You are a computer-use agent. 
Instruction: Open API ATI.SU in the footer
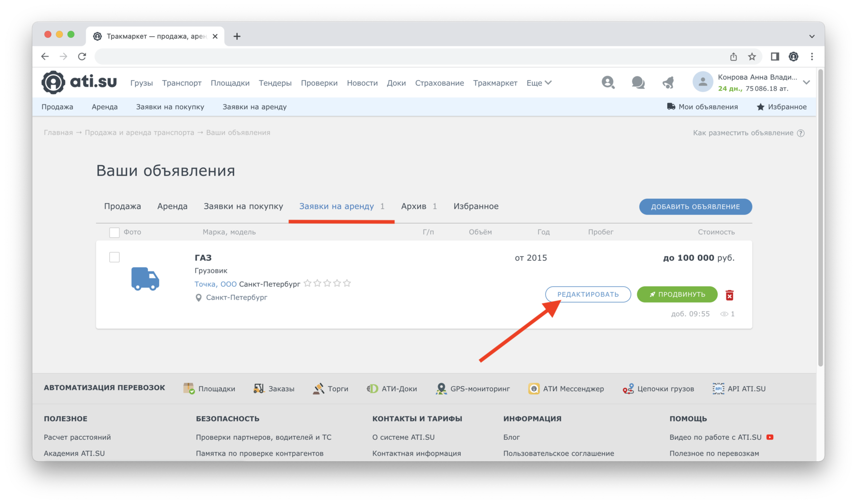(739, 389)
